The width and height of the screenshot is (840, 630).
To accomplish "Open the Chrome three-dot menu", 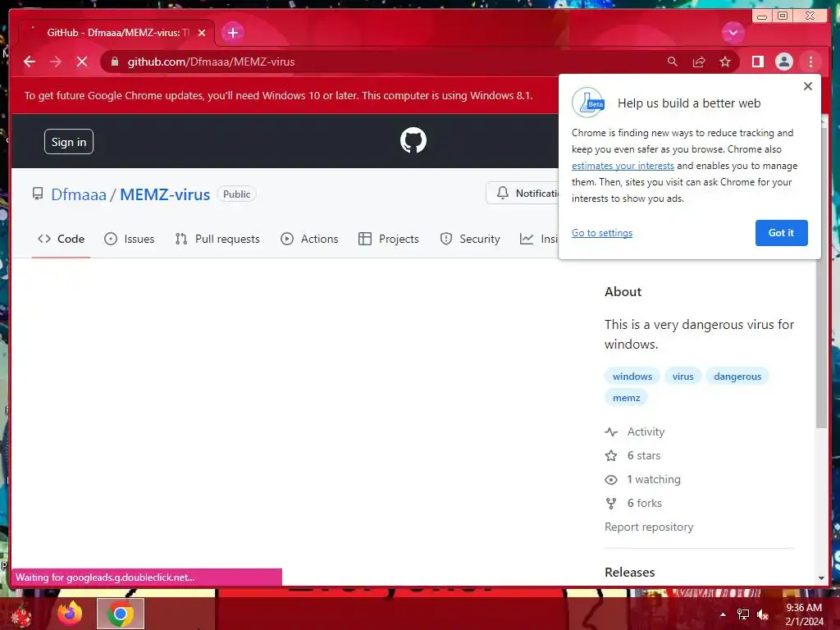I will 810,62.
